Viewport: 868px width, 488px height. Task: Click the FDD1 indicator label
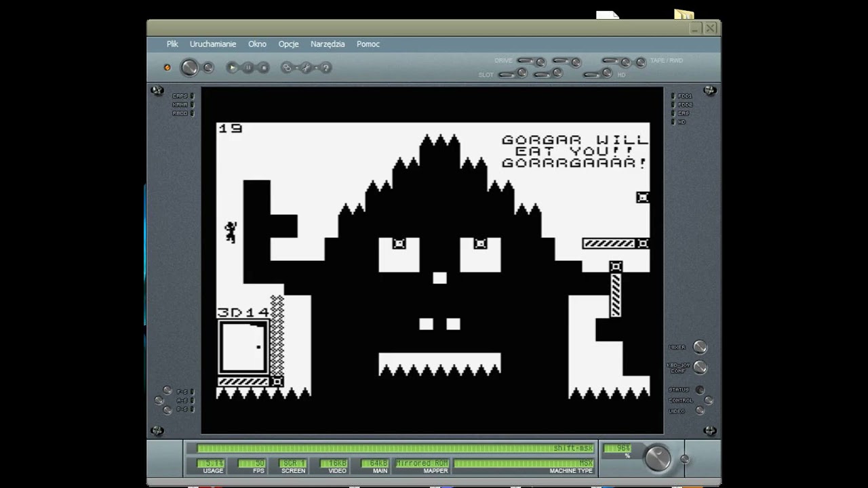(685, 96)
